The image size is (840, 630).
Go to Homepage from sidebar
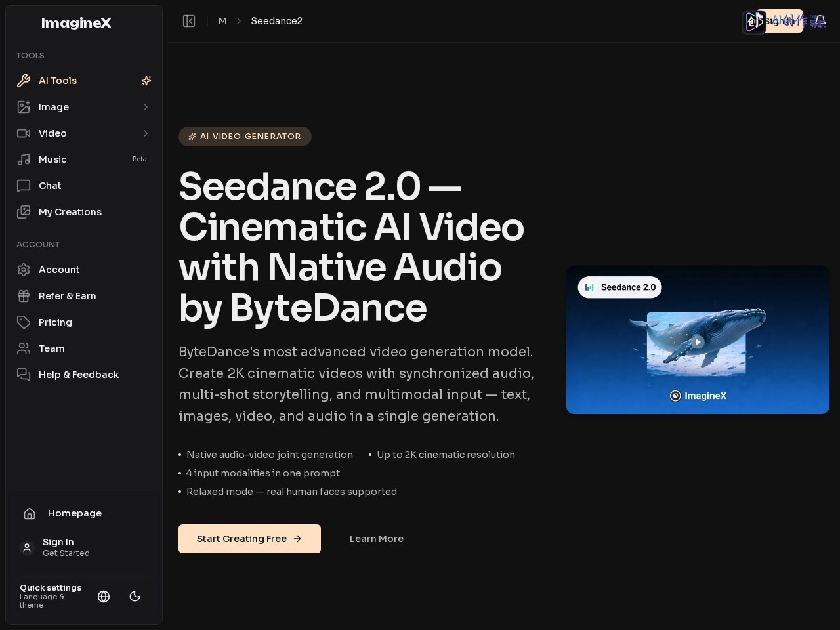(x=84, y=513)
